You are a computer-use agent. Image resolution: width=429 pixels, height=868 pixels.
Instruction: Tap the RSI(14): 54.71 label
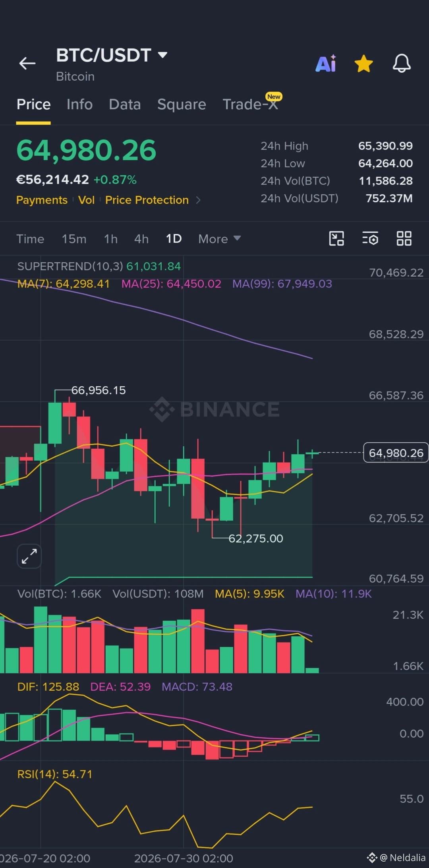click(55, 774)
